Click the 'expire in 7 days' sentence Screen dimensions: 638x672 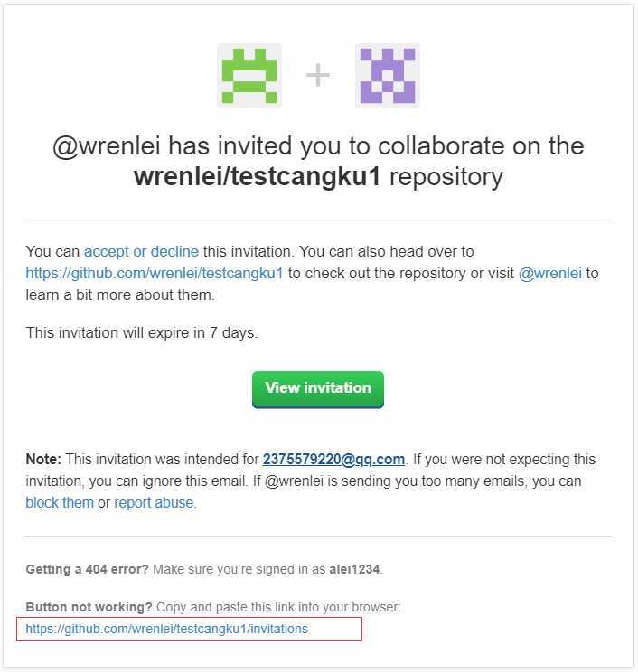142,332
